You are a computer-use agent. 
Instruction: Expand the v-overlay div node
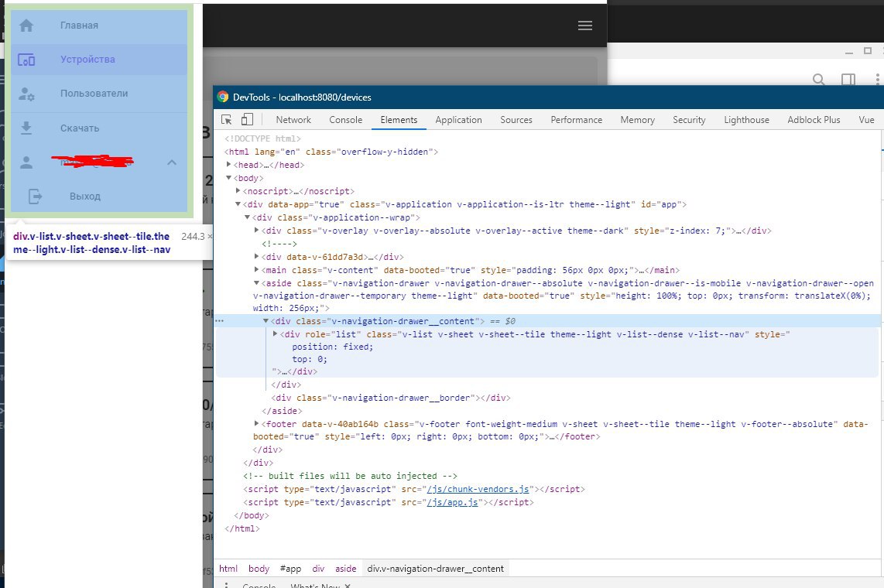256,231
